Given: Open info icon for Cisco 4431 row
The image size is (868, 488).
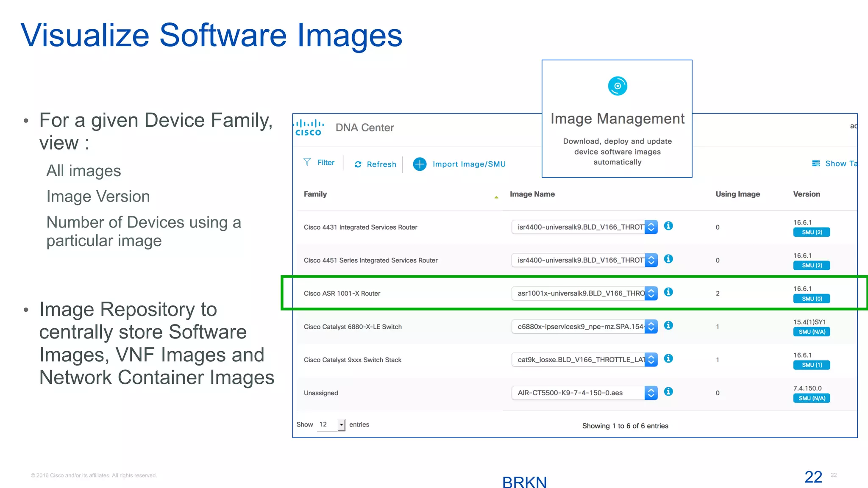Looking at the screenshot, I should click(x=668, y=226).
